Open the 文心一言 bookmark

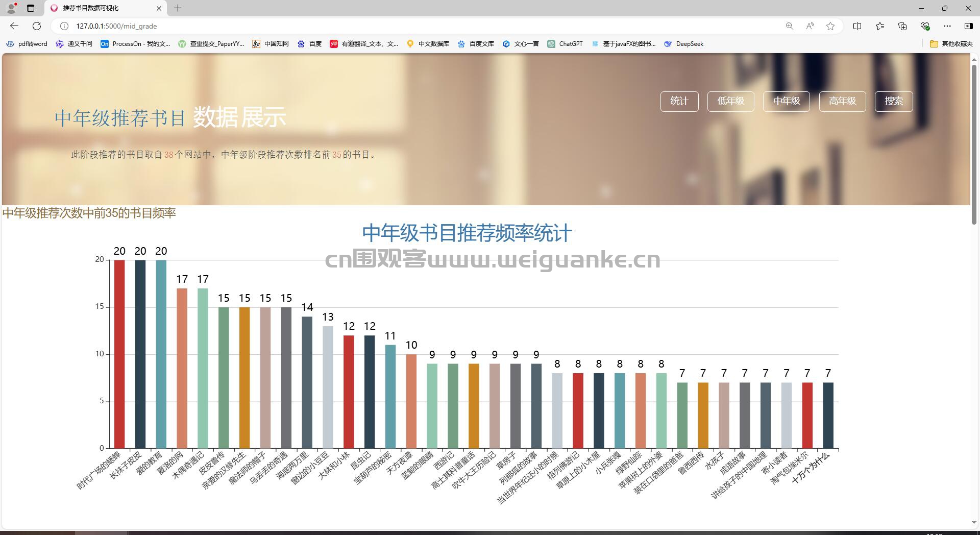521,44
